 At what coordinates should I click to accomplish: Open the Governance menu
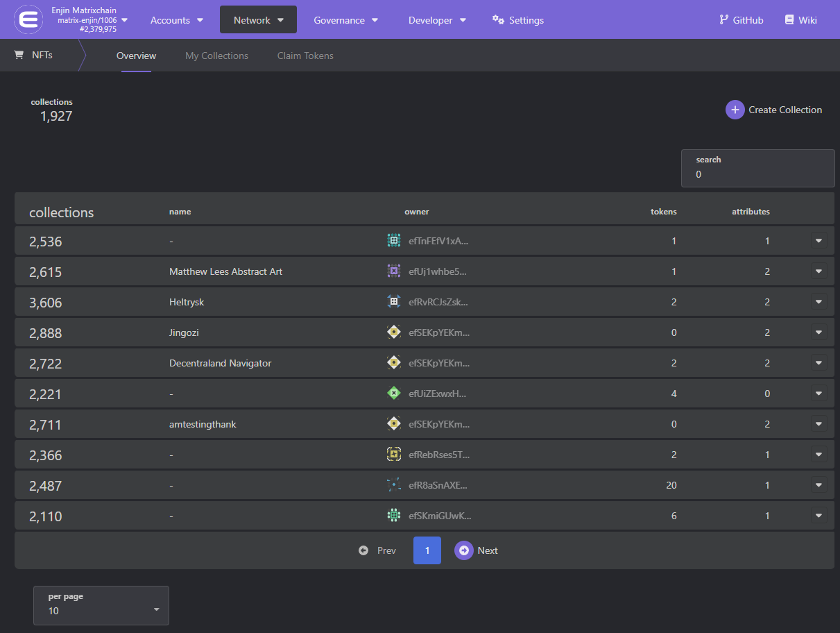346,20
